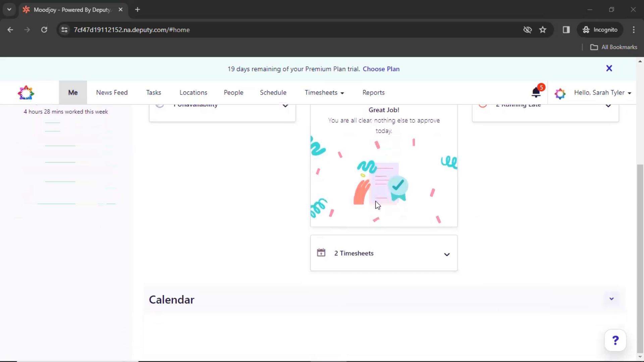
Task: Click the incognito mode browser icon
Action: pyautogui.click(x=586, y=29)
